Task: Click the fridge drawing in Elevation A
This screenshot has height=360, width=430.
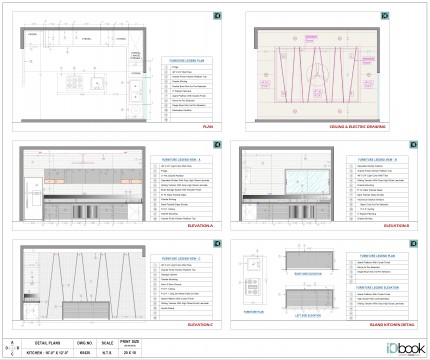Action: [34, 198]
